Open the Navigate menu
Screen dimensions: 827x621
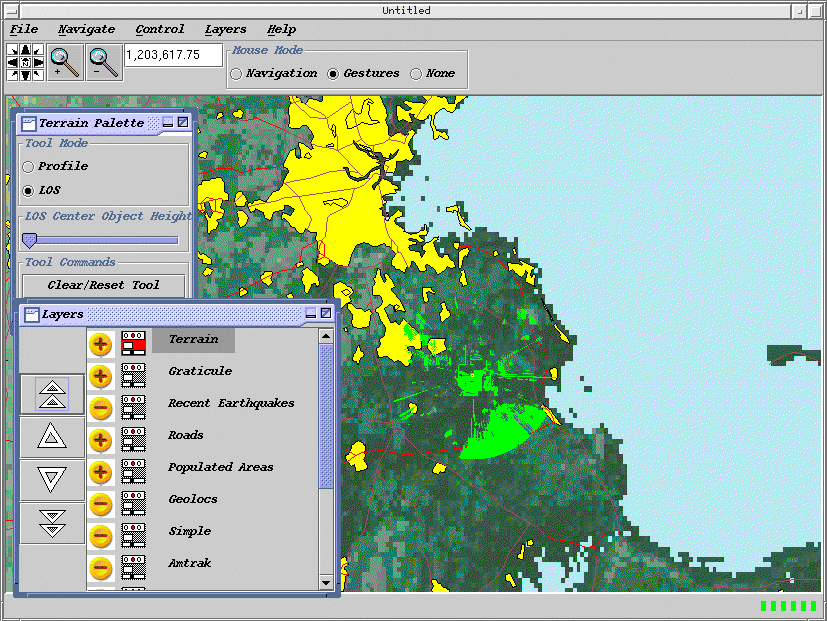(x=86, y=30)
